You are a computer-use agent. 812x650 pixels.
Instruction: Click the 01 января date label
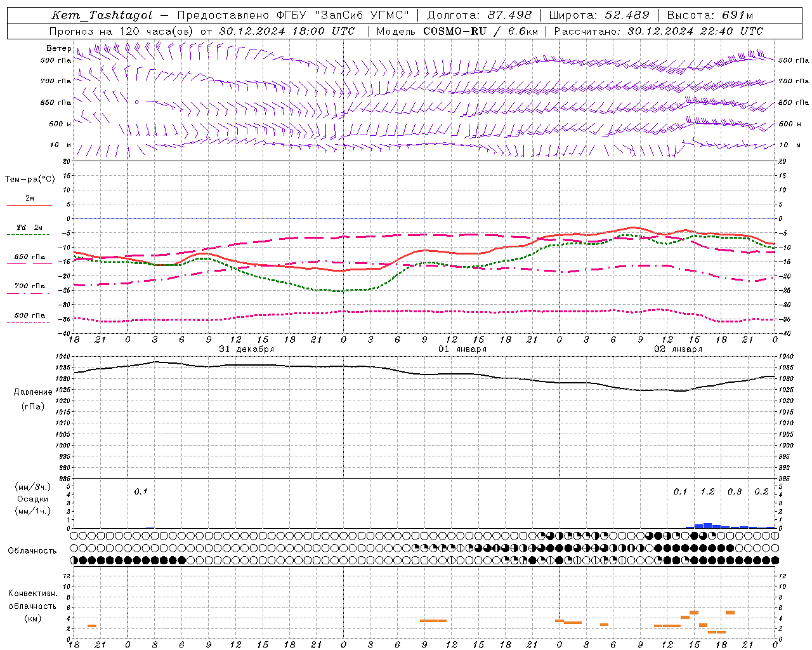click(462, 349)
